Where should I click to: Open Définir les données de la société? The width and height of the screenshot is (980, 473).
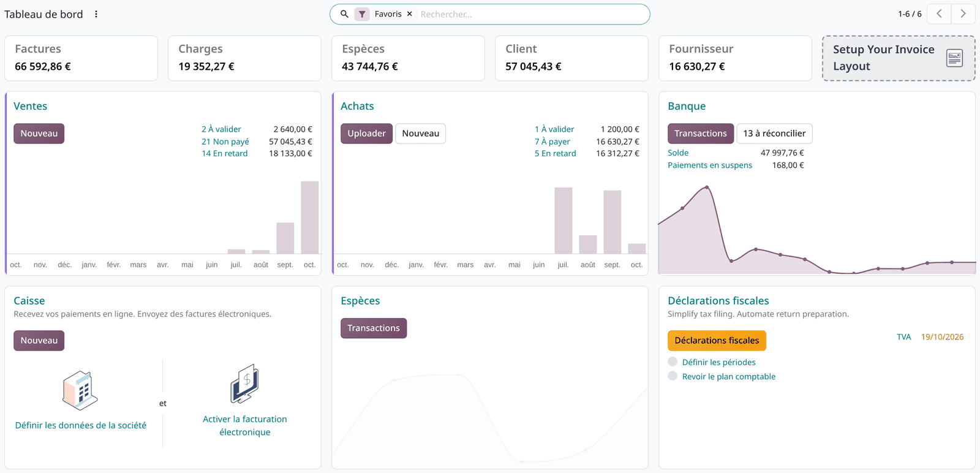pos(81,425)
